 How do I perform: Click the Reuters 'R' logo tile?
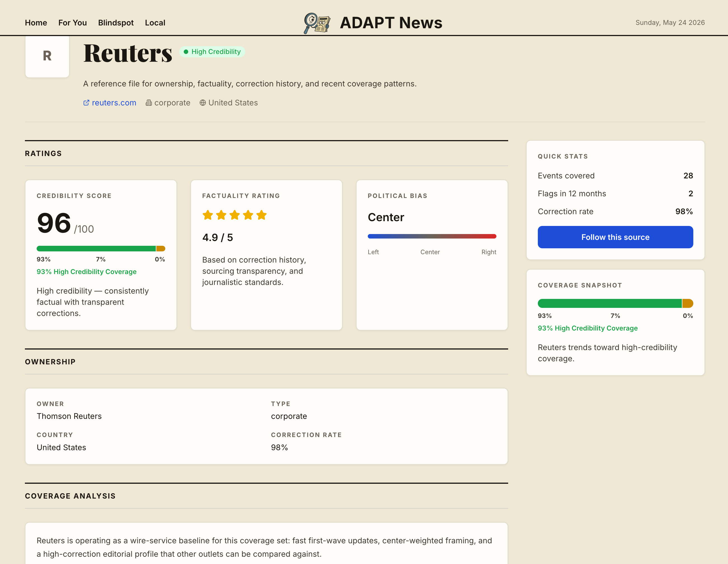tap(47, 56)
